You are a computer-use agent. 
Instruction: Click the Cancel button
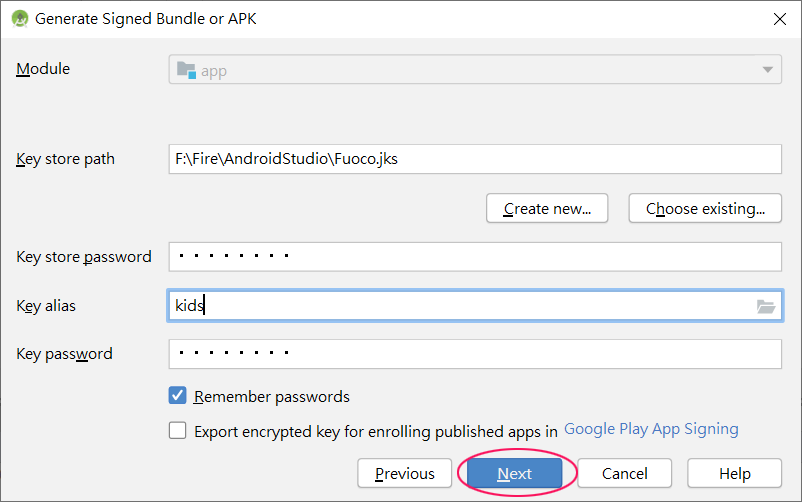[x=625, y=473]
